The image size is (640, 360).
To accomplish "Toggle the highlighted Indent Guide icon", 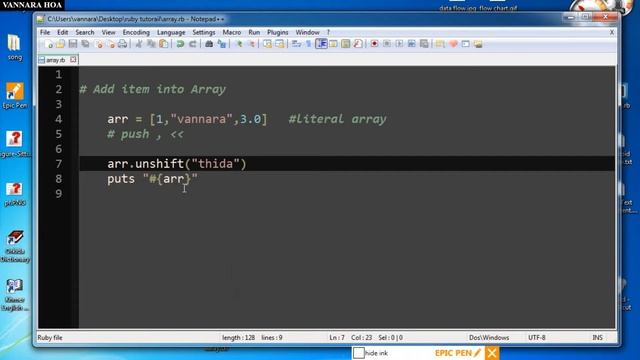I will point(321,44).
